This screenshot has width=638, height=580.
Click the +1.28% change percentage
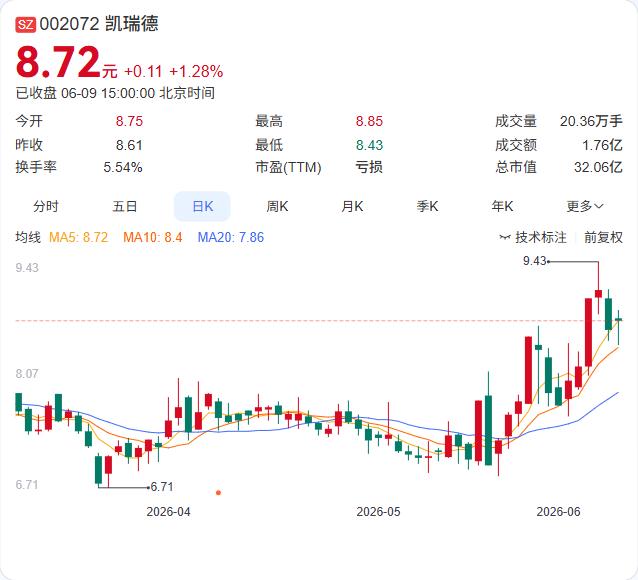coord(196,71)
